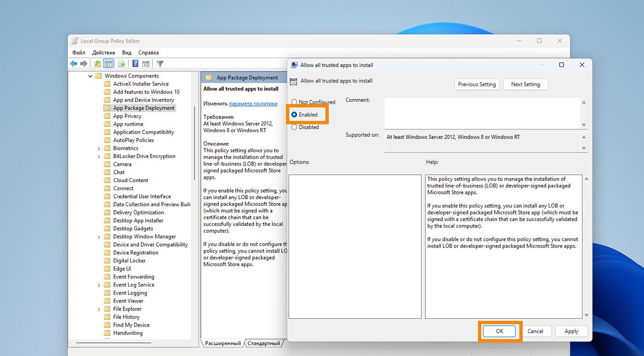Click the Comment box scroll-down arrow
Viewport: 644px width, 356px height.
click(x=584, y=125)
